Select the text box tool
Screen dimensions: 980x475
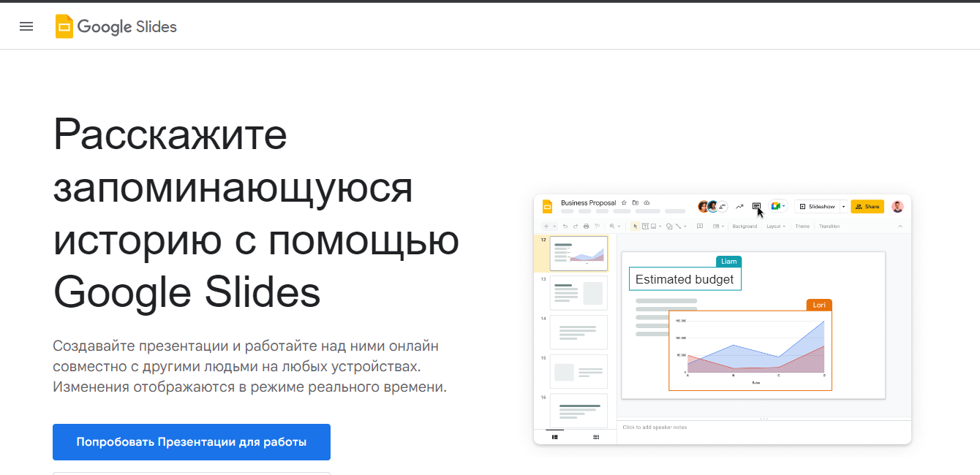(645, 227)
